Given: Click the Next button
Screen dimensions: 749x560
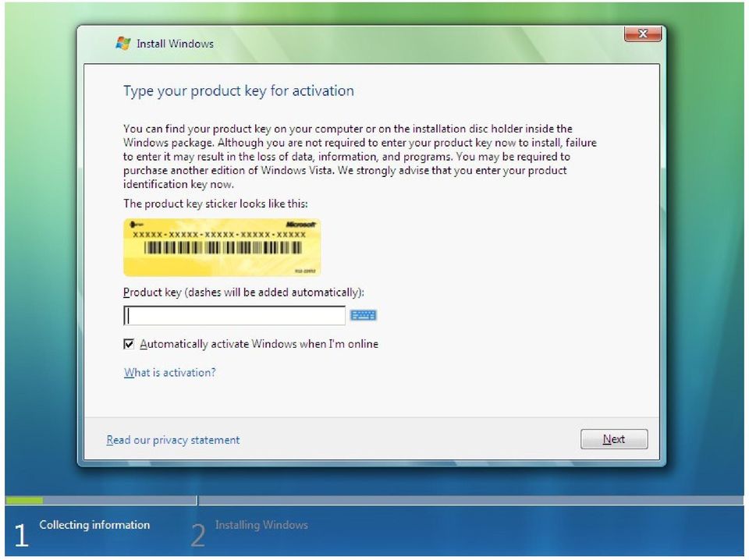Looking at the screenshot, I should (614, 439).
